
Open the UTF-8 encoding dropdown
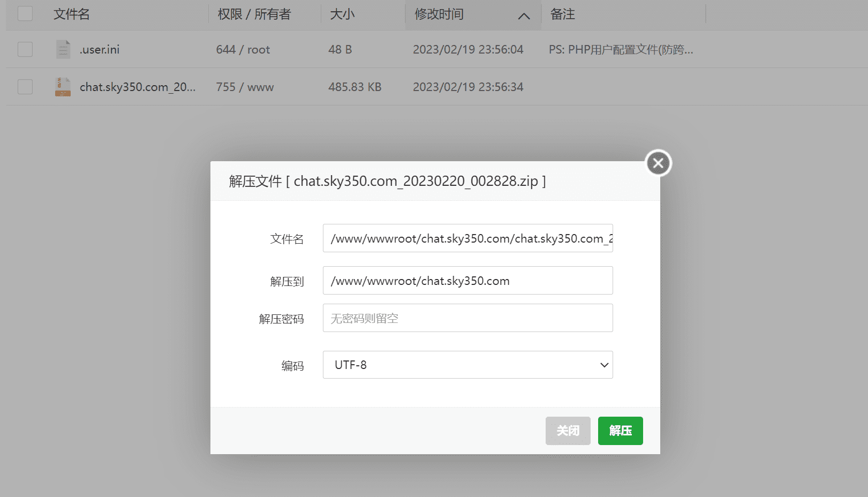pos(467,365)
